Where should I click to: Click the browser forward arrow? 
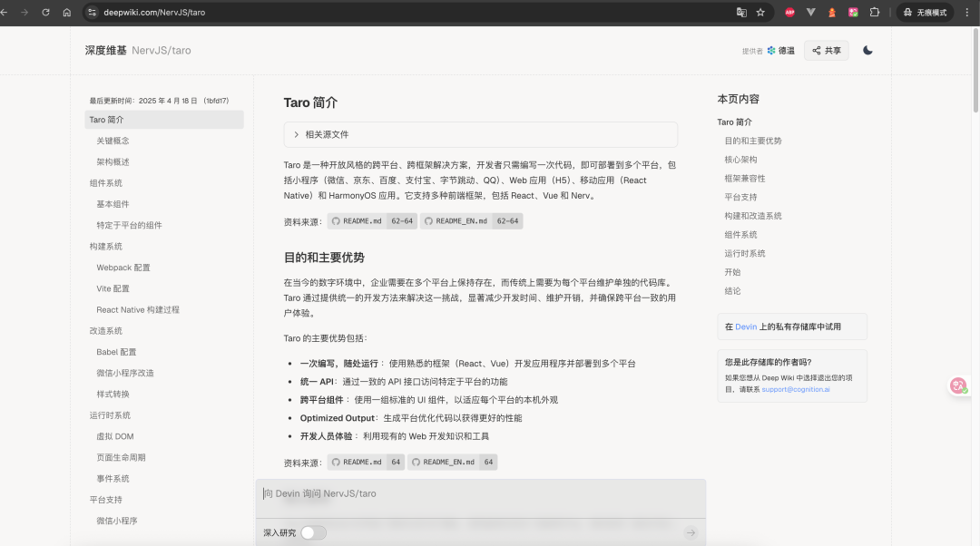(24, 12)
